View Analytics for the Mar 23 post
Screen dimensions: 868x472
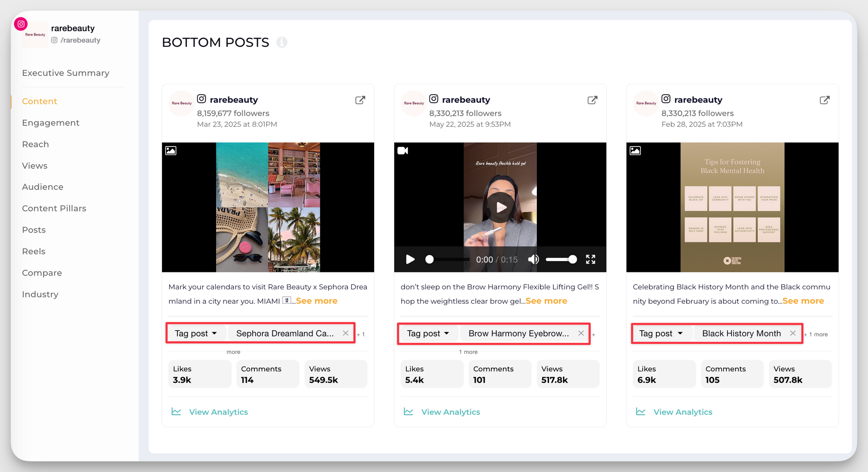pos(218,412)
